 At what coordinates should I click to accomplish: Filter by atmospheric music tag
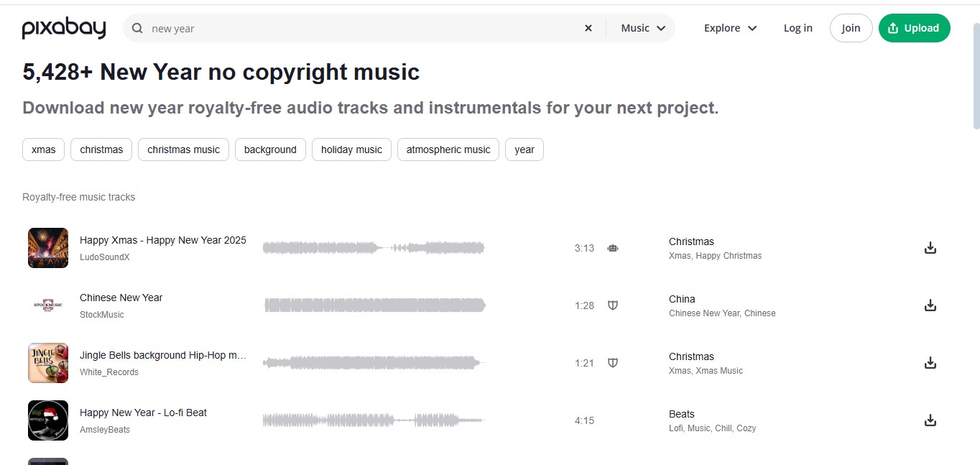pos(448,149)
